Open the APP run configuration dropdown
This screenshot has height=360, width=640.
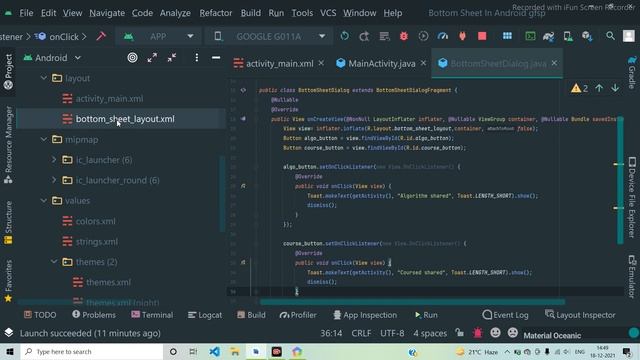point(159,36)
